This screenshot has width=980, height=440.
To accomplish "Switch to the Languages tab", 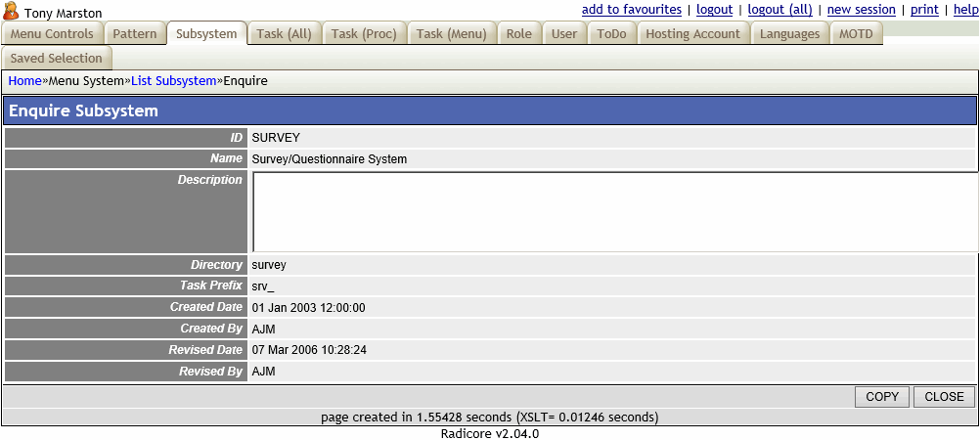I will tap(789, 34).
